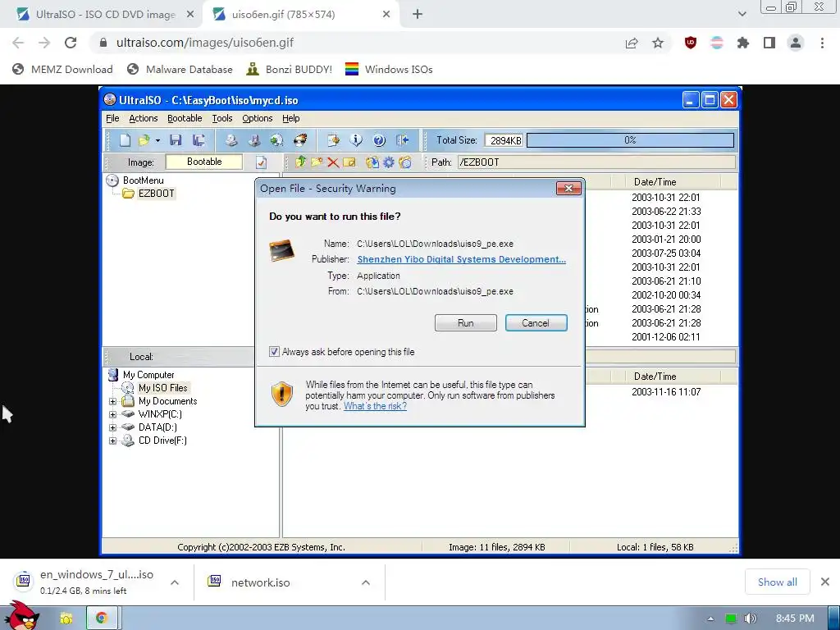This screenshot has width=840, height=630.
Task: Open the Tools menu
Action: pyautogui.click(x=221, y=118)
